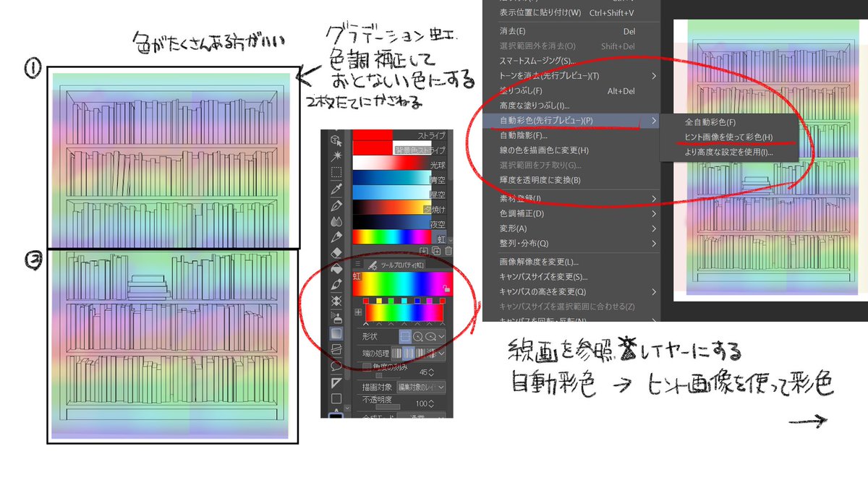868x488 pixels.
Task: Click 画像解像度を変更(L)... menu item
Action: 571,262
